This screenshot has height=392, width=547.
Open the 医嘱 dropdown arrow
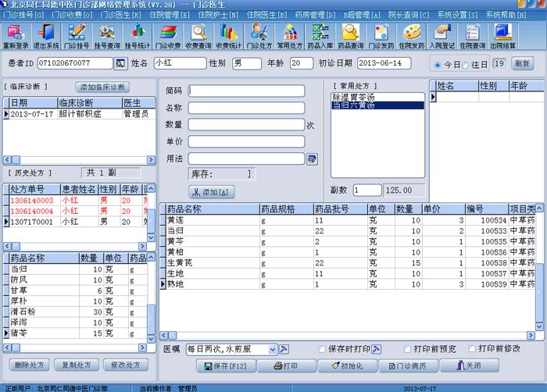pos(273,350)
